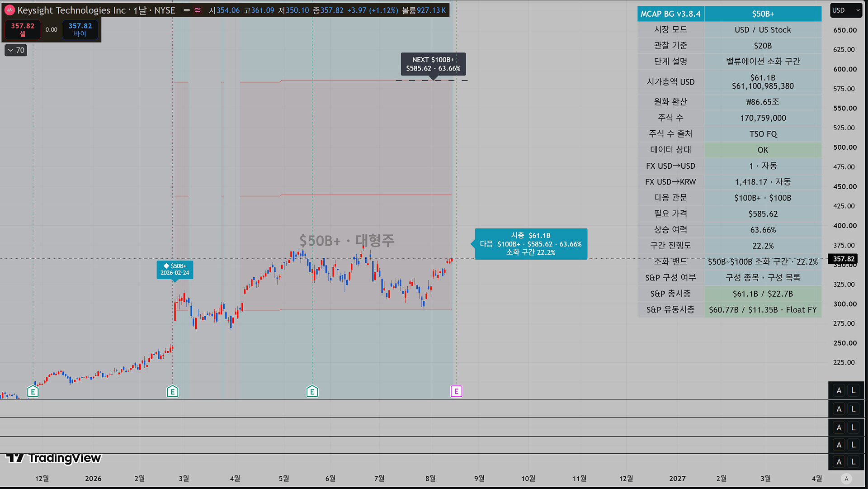Open the green earnings E marker in late May
The image size is (868, 489).
coord(312,391)
